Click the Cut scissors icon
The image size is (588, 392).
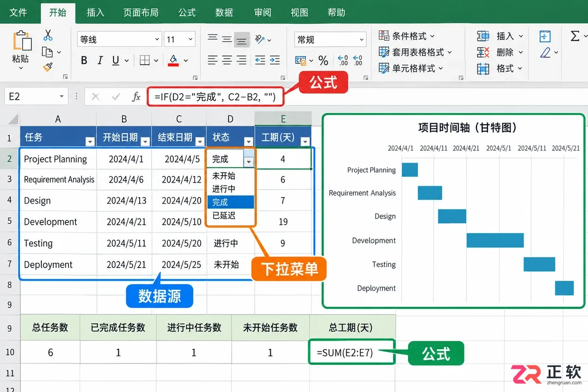pos(48,35)
